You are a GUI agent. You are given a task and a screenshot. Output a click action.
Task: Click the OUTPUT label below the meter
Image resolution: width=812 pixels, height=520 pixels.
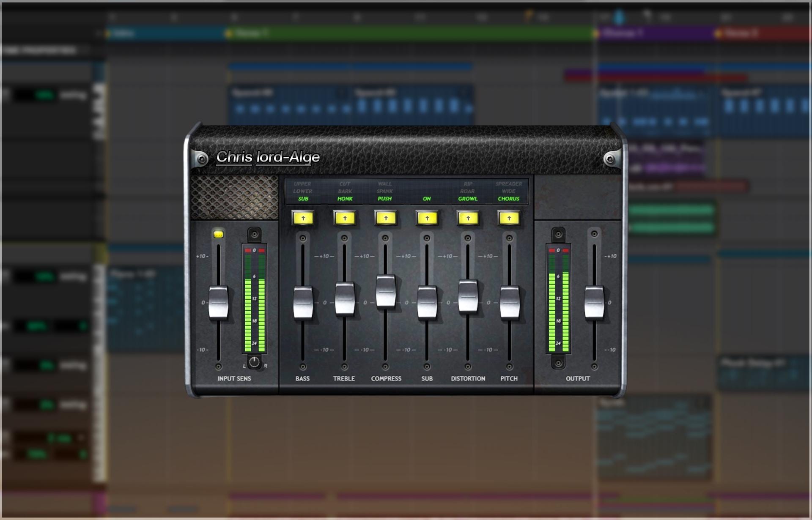coord(578,378)
